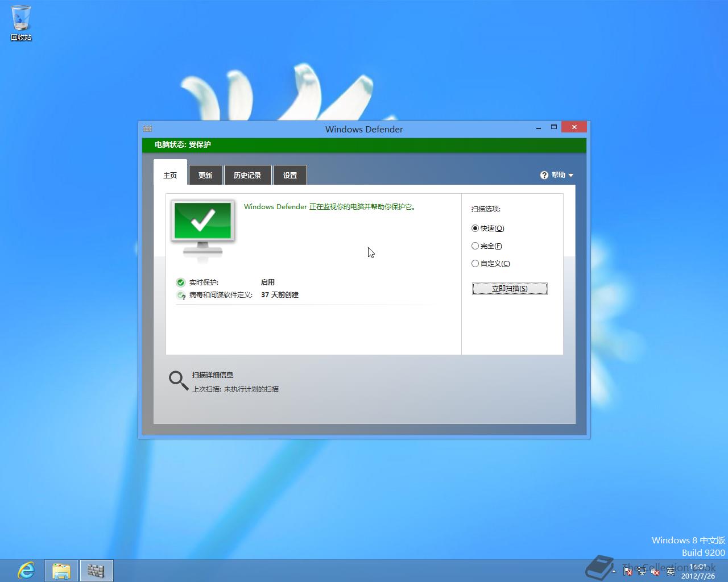Switch to the History (历史记录) tab
Image resolution: width=728 pixels, height=582 pixels.
click(247, 175)
